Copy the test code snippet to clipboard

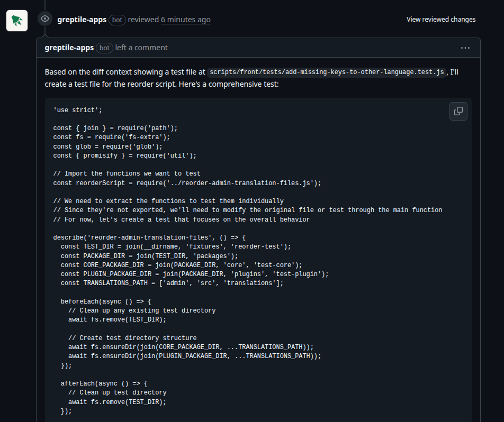(458, 111)
